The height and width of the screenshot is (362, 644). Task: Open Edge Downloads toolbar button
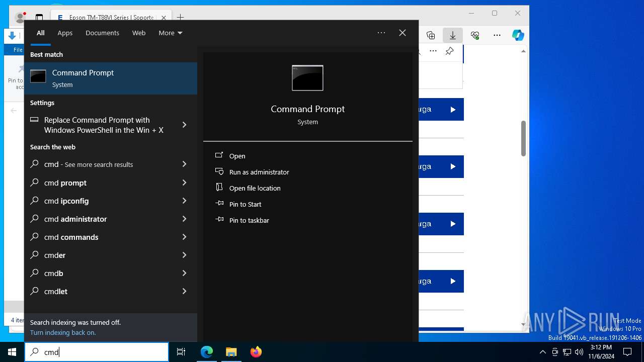tap(453, 35)
